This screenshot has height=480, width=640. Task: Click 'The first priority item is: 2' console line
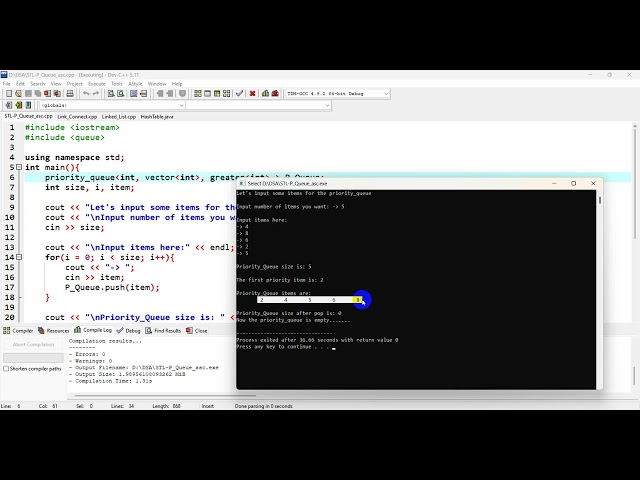(280, 280)
